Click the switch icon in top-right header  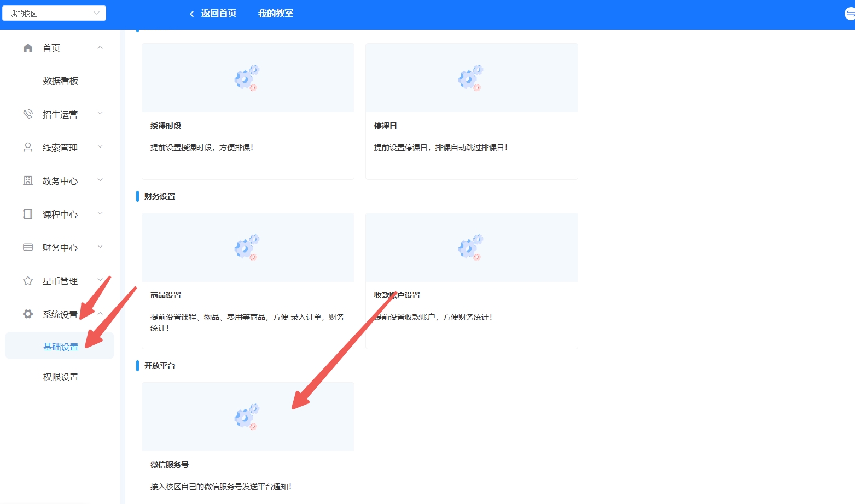(x=850, y=14)
